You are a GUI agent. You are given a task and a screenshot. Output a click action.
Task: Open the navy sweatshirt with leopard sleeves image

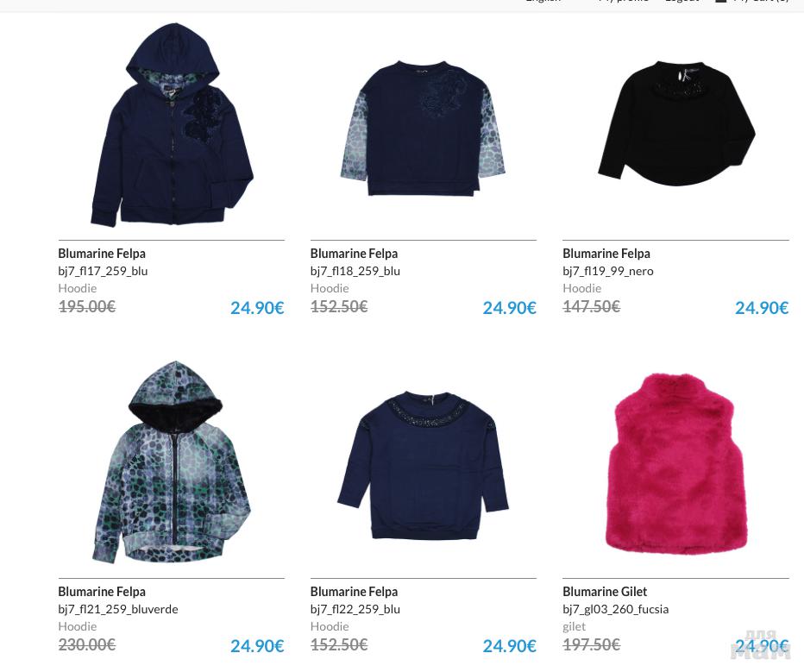pyautogui.click(x=423, y=129)
